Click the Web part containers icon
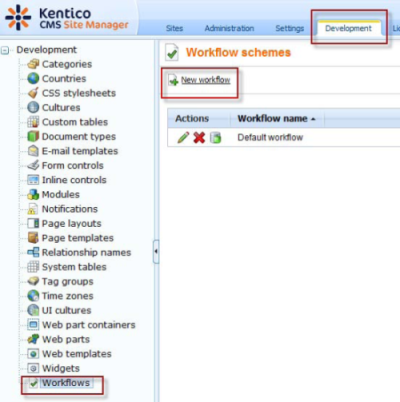This screenshot has width=400, height=402. click(x=33, y=325)
